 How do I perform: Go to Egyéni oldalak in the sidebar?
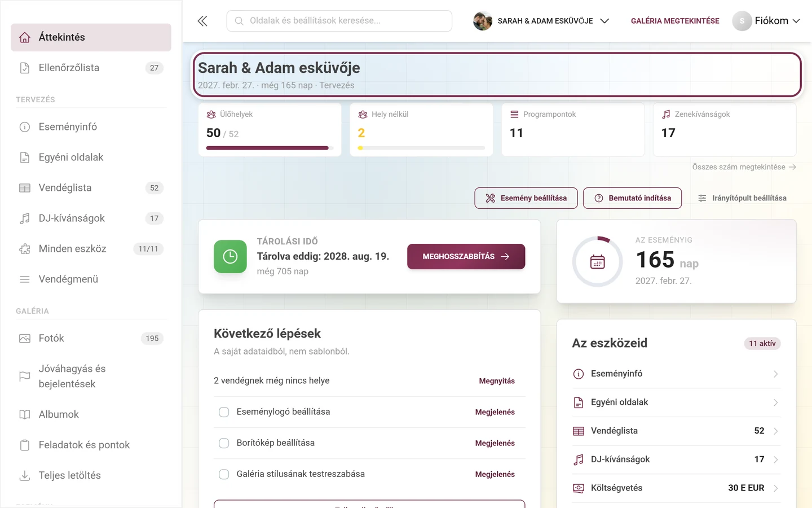pyautogui.click(x=91, y=157)
